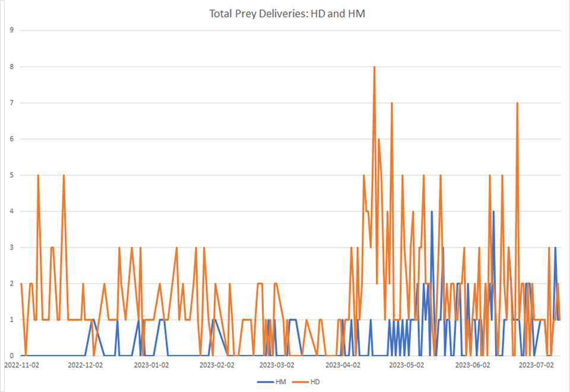This screenshot has width=570, height=392.
Task: Click the y-axis label 1
Action: pyautogui.click(x=12, y=320)
